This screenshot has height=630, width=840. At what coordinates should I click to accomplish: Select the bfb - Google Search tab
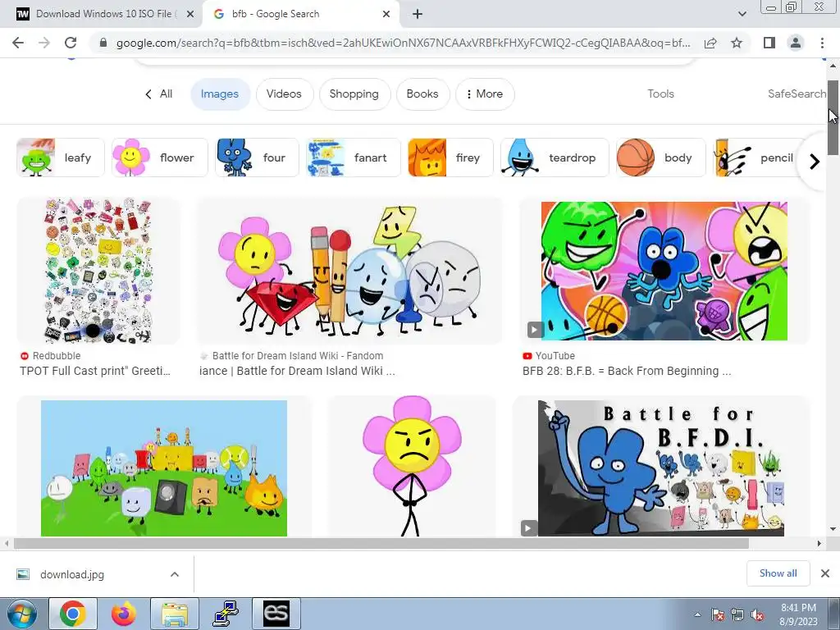point(300,15)
